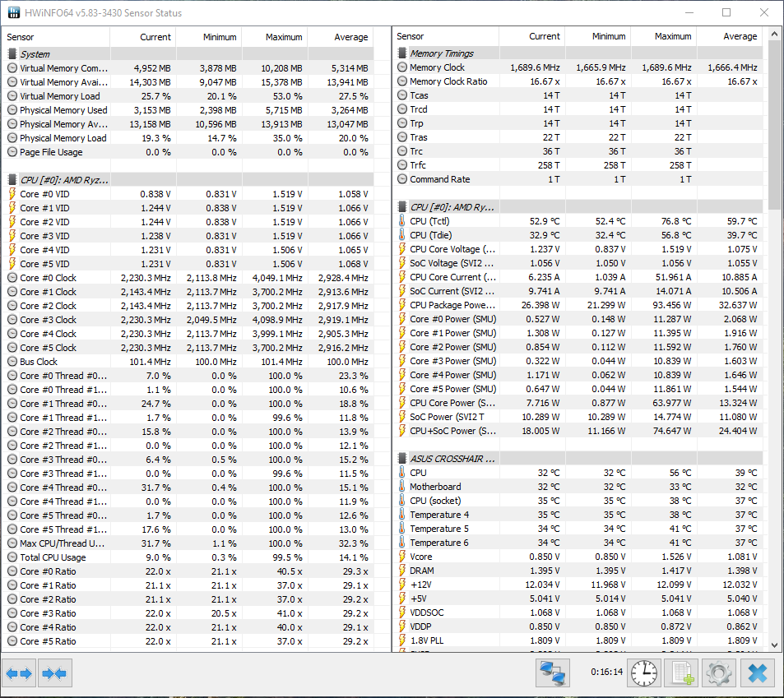784x698 pixels.
Task: Select the Core #1 VID row
Action: click(190, 208)
